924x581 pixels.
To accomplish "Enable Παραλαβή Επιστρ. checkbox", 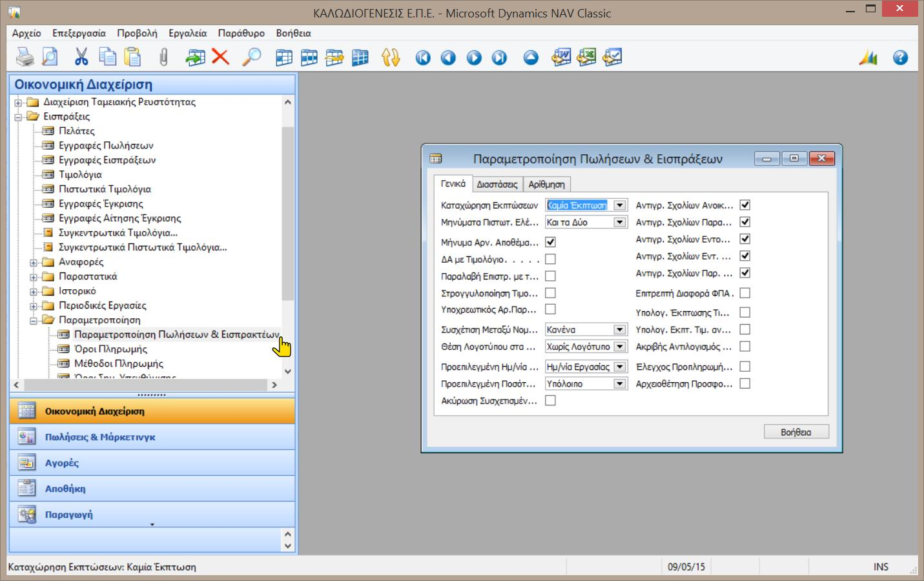I will tap(550, 276).
